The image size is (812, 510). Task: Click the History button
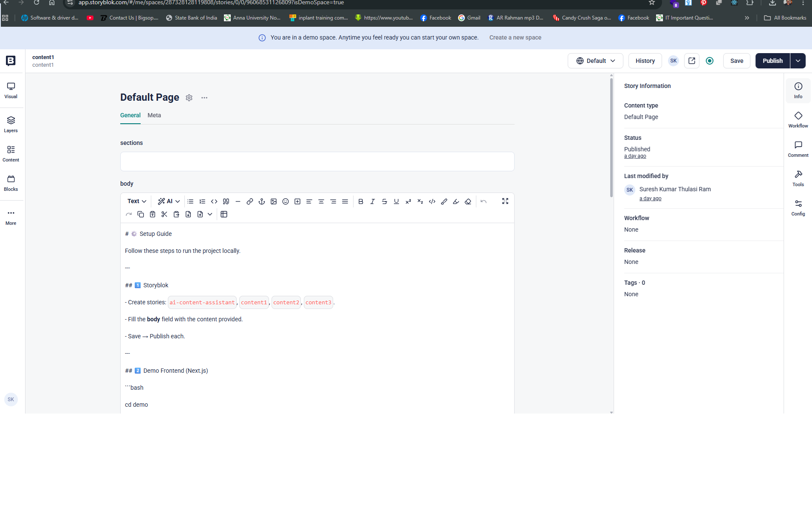click(645, 61)
